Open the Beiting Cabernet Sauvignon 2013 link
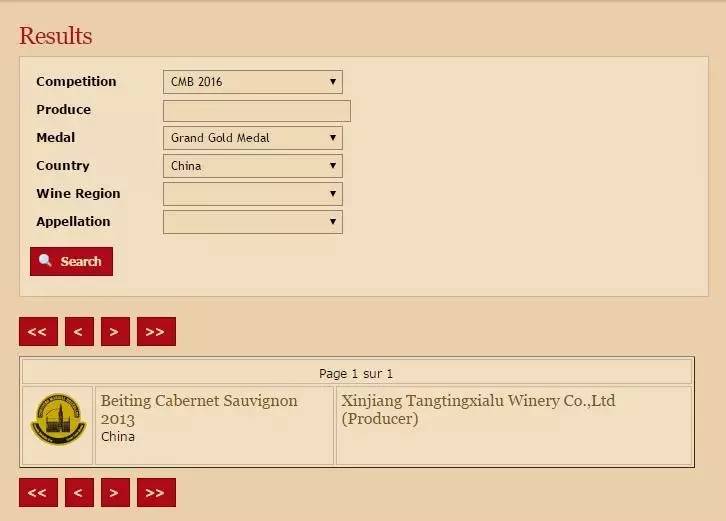 point(199,410)
